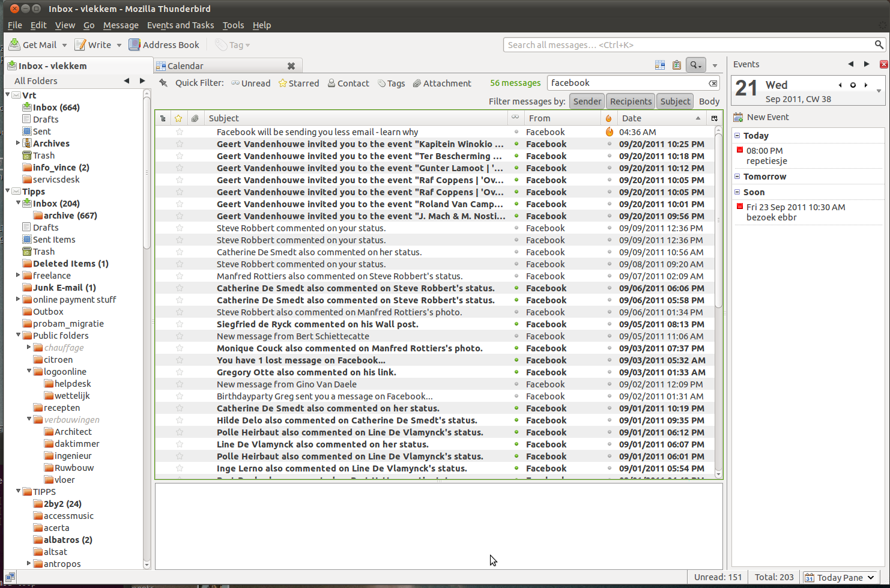Click the junk flame on the 04:36 AM message

click(609, 132)
